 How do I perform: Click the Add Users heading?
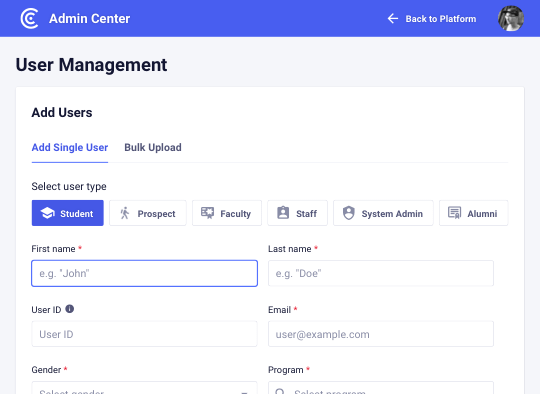(x=62, y=113)
